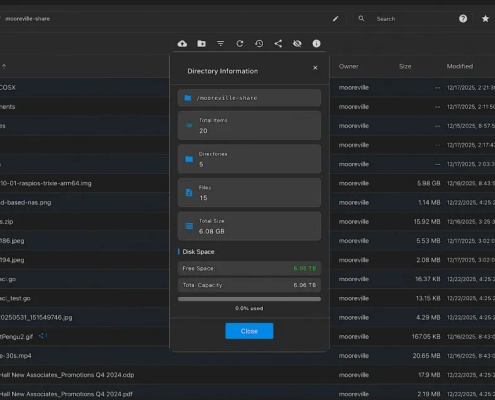Click the /mooreville-share folder path card
Image resolution: width=495 pixels, height=400 pixels.
pos(249,98)
